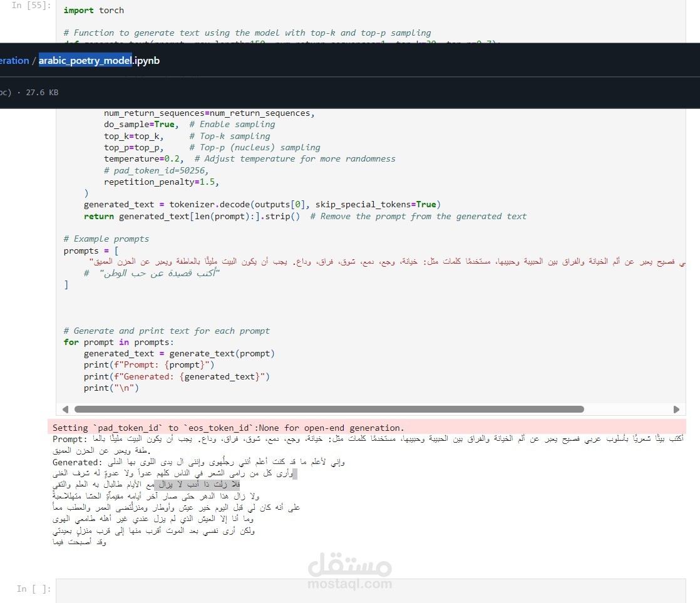Click the '# Example prompts' comment
The height and width of the screenshot is (603, 700).
click(106, 239)
